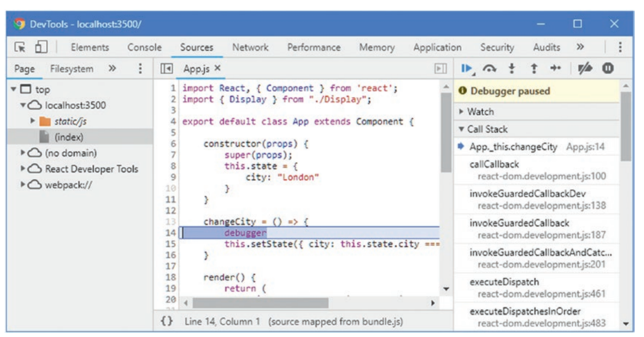Minimize the DevTools window

tap(541, 24)
